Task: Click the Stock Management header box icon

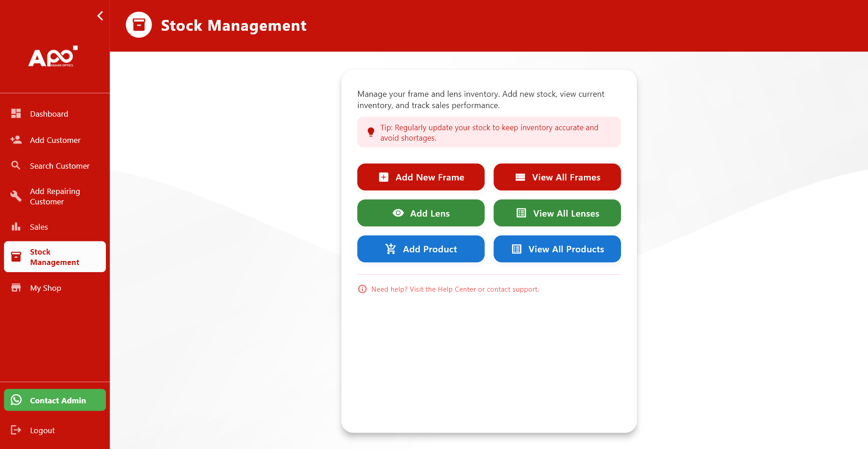Action: pos(138,25)
